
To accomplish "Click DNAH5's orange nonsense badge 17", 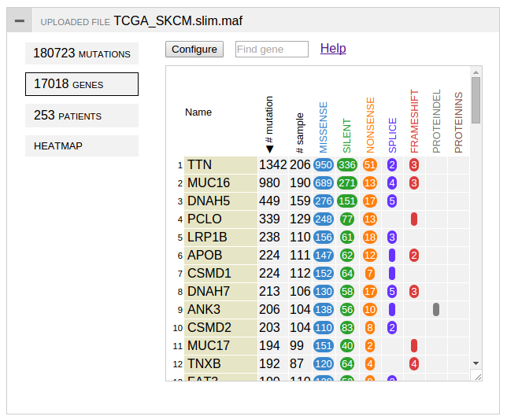I will coord(370,201).
